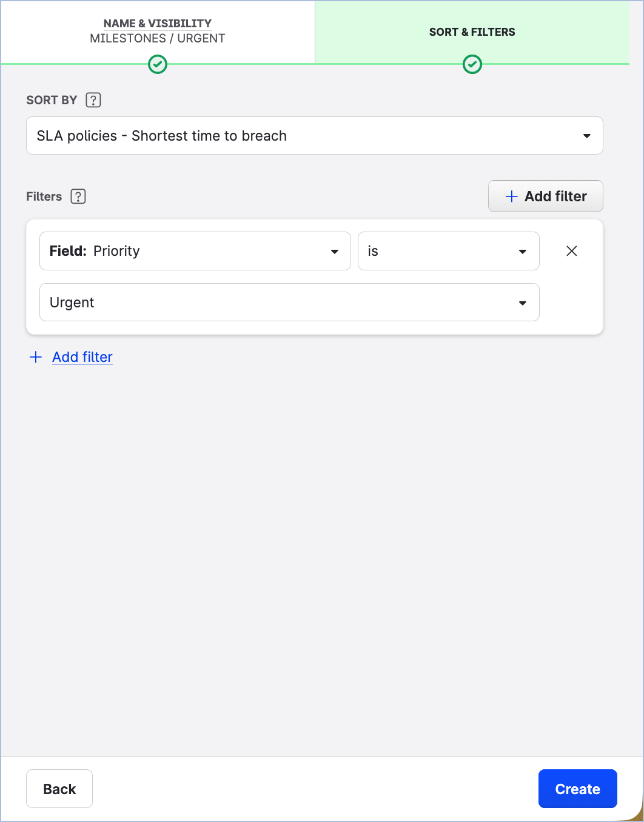This screenshot has height=822, width=644.
Task: Remove the Priority filter with the X icon
Action: click(x=571, y=251)
